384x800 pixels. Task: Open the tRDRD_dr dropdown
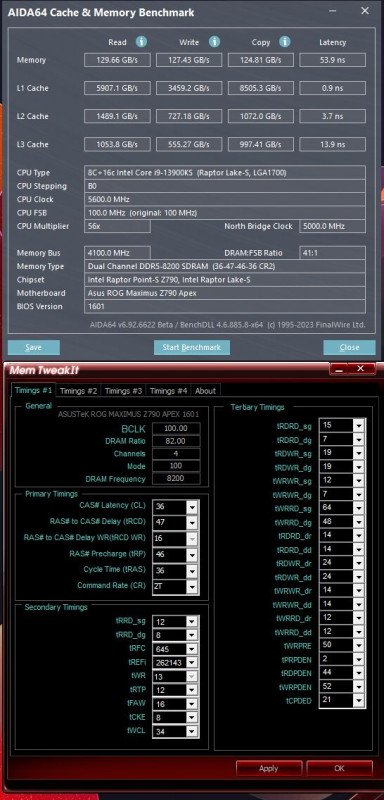point(359,535)
